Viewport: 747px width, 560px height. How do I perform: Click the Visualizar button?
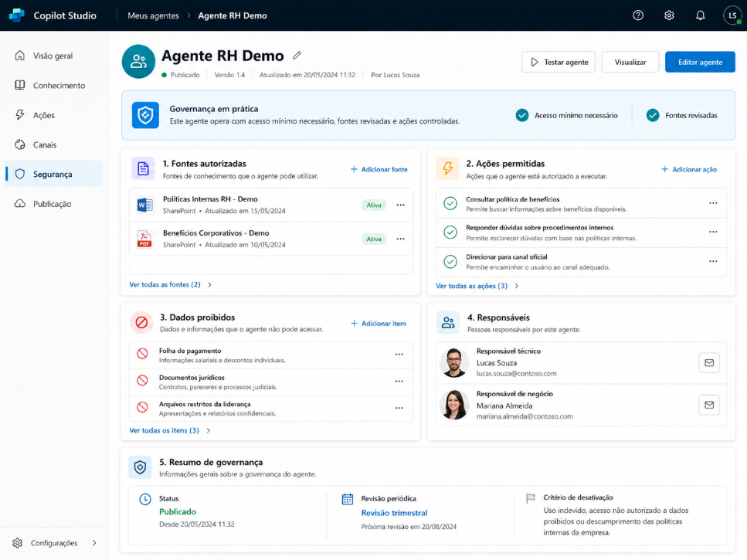click(630, 62)
